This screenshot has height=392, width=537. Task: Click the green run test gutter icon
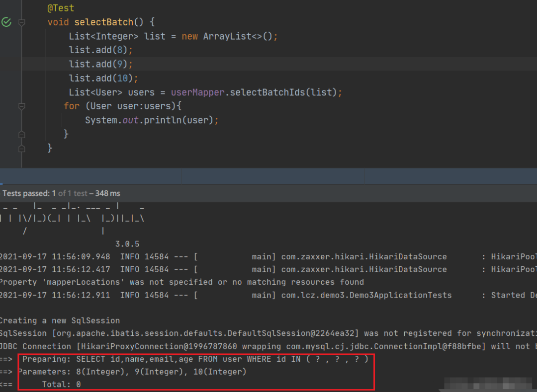(6, 22)
